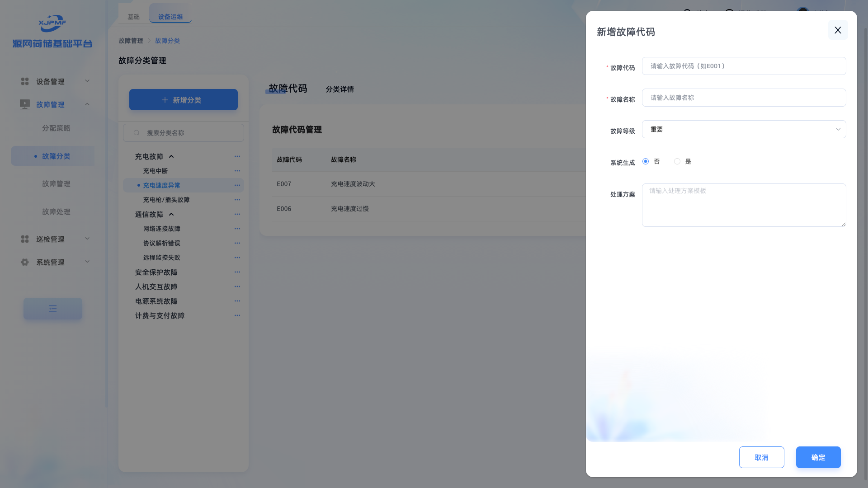
Task: Collapse the 通信故障 tree node
Action: pyautogui.click(x=171, y=214)
